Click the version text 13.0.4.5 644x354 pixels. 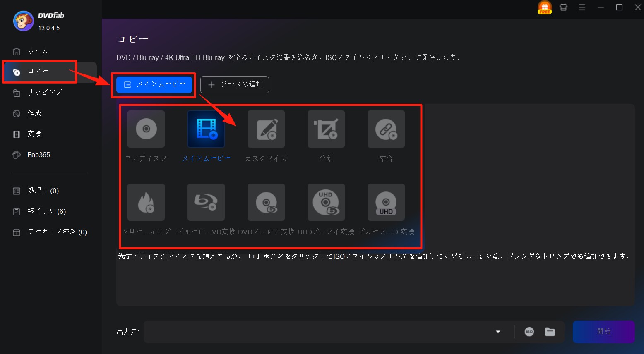click(49, 28)
